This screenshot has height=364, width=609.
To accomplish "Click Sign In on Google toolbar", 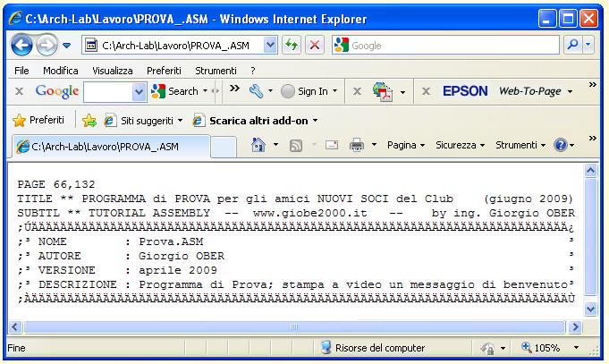I will point(304,91).
